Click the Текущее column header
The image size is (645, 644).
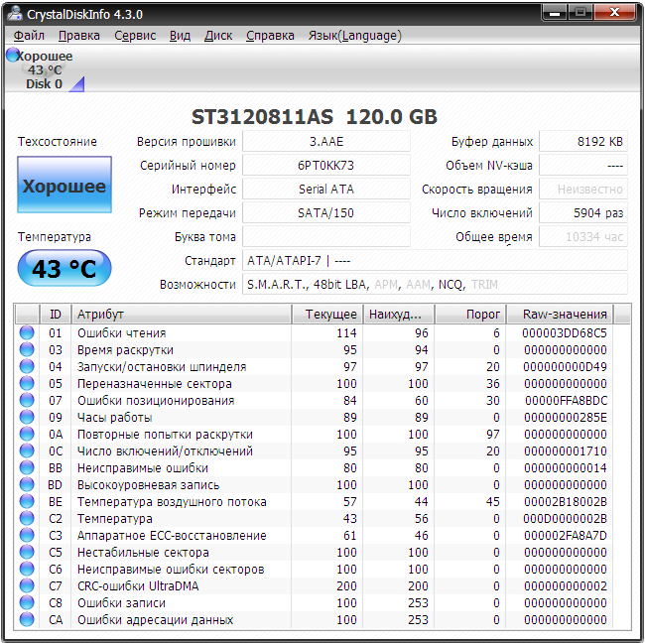pyautogui.click(x=327, y=315)
